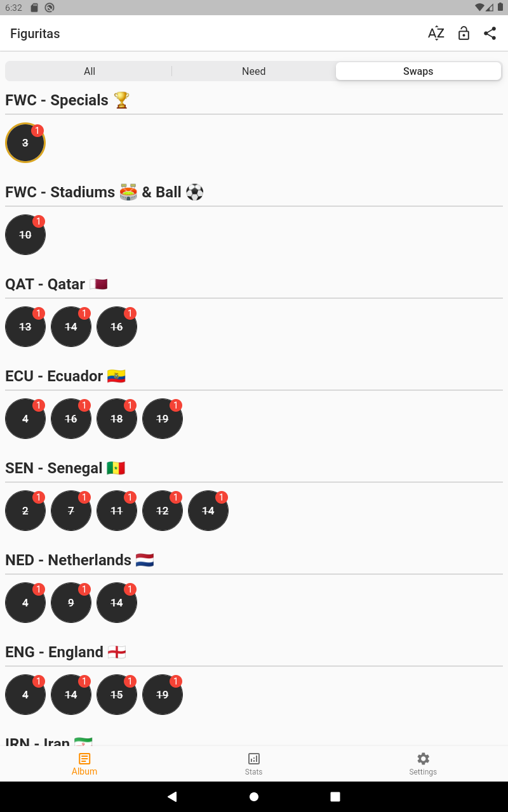Screen dimensions: 508x812
Task: Tap the Android home circle button
Action: pyautogui.click(x=254, y=797)
